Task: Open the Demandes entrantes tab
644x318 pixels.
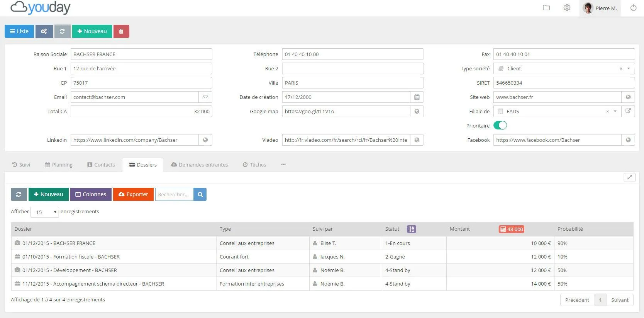Action: click(199, 165)
